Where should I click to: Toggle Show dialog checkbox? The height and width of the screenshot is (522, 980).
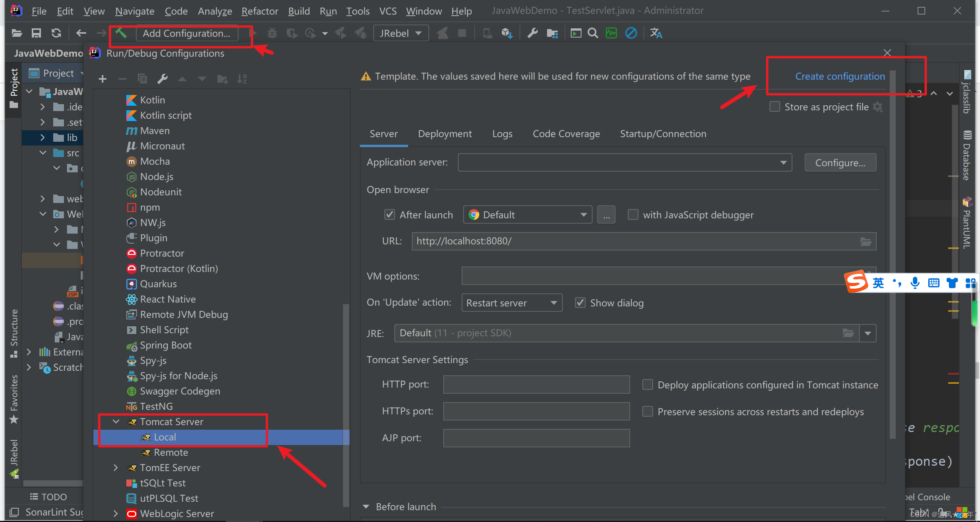pyautogui.click(x=580, y=303)
